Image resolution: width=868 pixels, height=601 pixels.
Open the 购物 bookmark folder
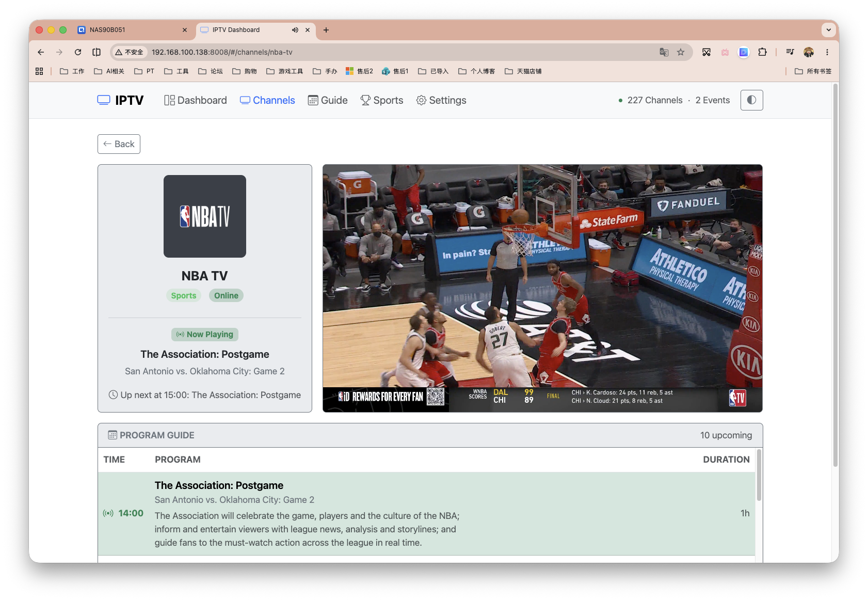click(245, 71)
